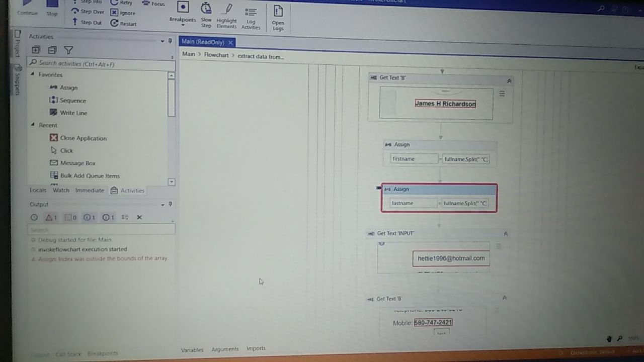Click 'Index was outside the bounds' log entry

[x=100, y=258]
